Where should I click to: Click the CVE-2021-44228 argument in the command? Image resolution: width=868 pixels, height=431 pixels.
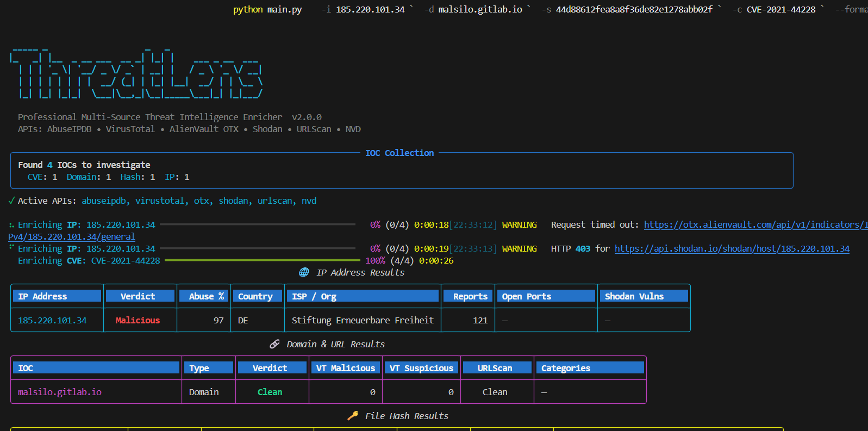pyautogui.click(x=781, y=9)
